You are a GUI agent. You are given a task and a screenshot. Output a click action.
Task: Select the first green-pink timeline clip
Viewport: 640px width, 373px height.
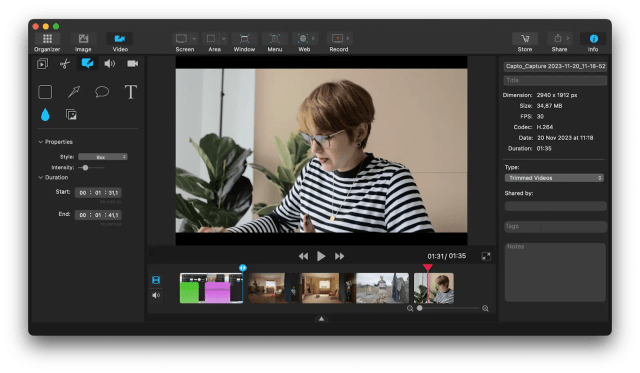pyautogui.click(x=211, y=288)
